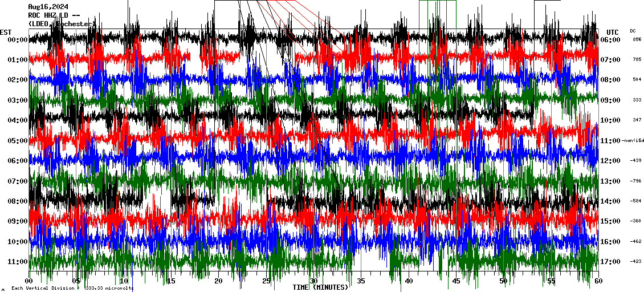The width and height of the screenshot is (644, 296).
Task: Click the 17:00 UTC row label
Action: [610, 262]
